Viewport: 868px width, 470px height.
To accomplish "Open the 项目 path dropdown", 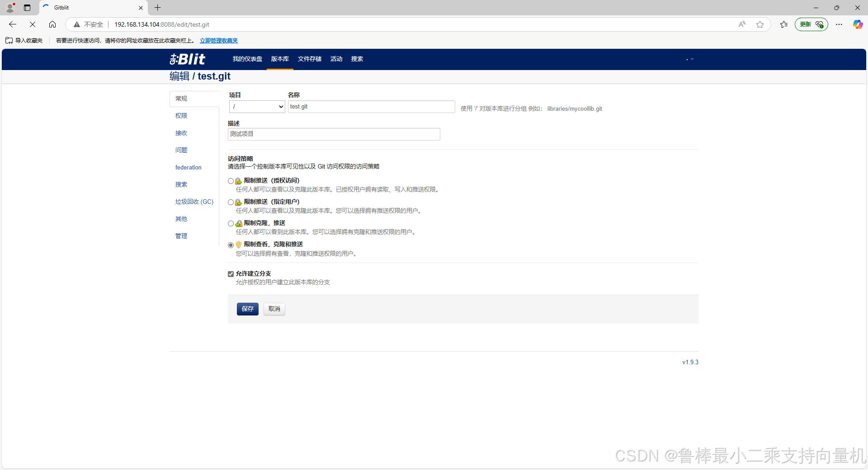I will click(x=256, y=107).
